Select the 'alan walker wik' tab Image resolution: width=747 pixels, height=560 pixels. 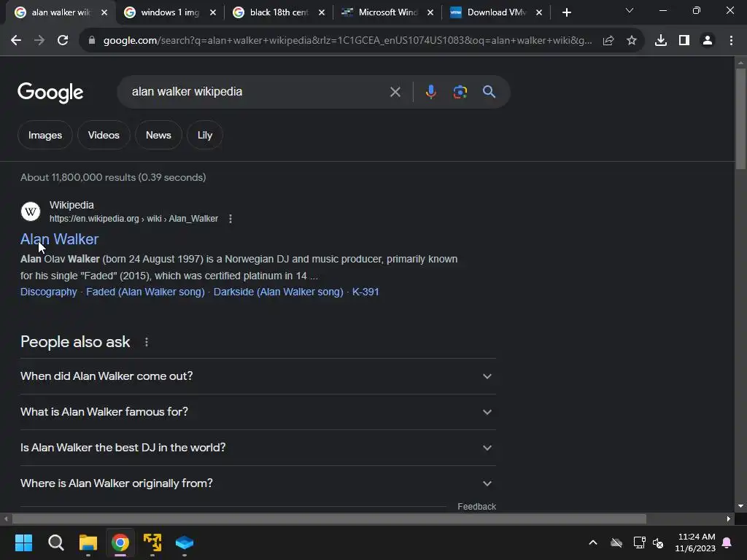[x=61, y=12]
